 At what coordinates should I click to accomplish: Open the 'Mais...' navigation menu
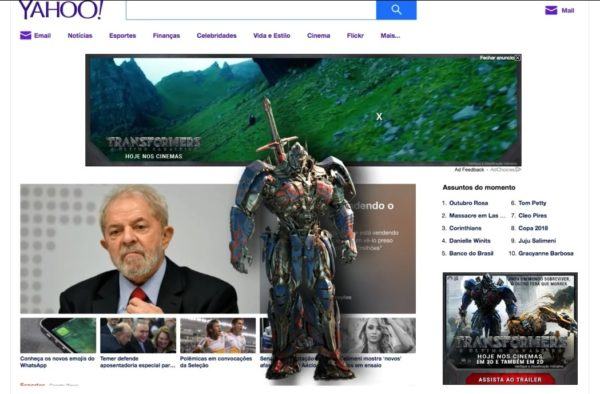pyautogui.click(x=390, y=36)
